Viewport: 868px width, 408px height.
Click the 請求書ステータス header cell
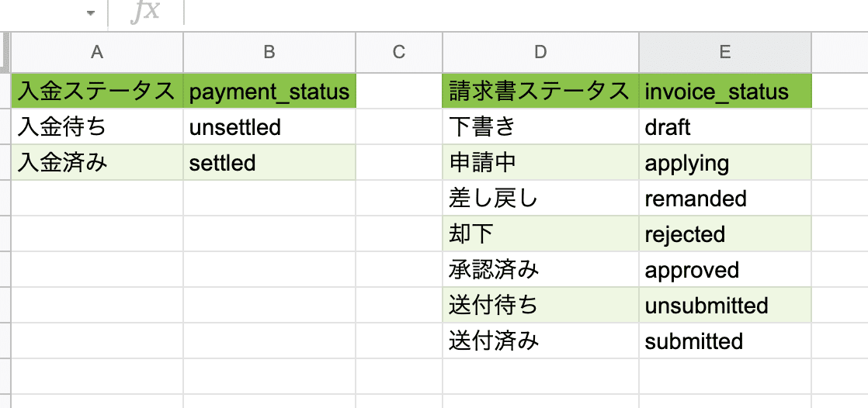coord(541,92)
